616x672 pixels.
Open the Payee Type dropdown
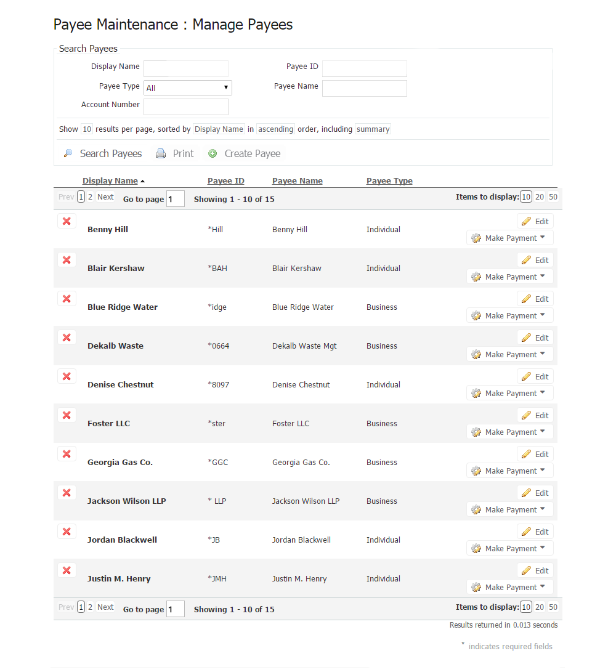187,87
